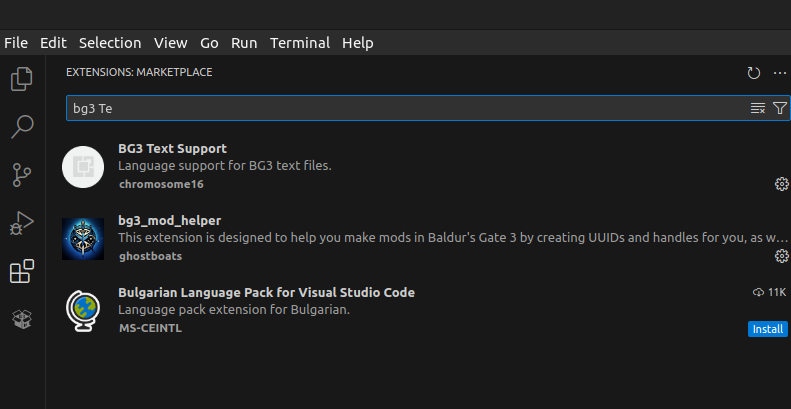Viewport: 791px width, 409px height.
Task: Open the Extensions view icon
Action: [22, 271]
